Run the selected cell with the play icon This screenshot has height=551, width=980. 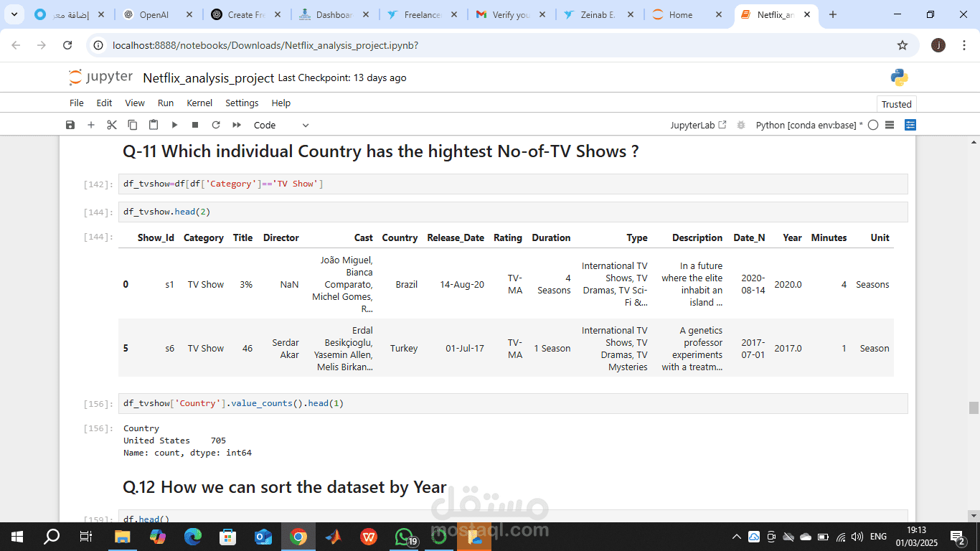[x=174, y=125]
